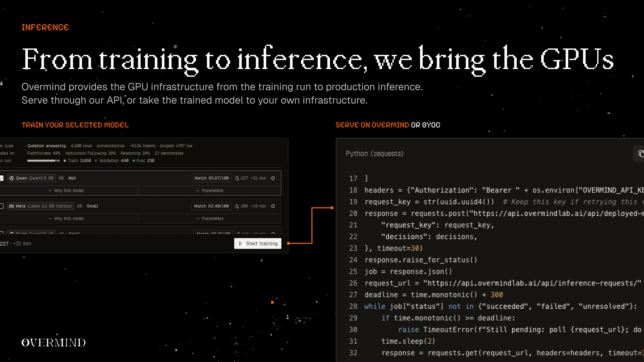
Task: Click code line 25 job = response.json()
Action: tap(408, 272)
